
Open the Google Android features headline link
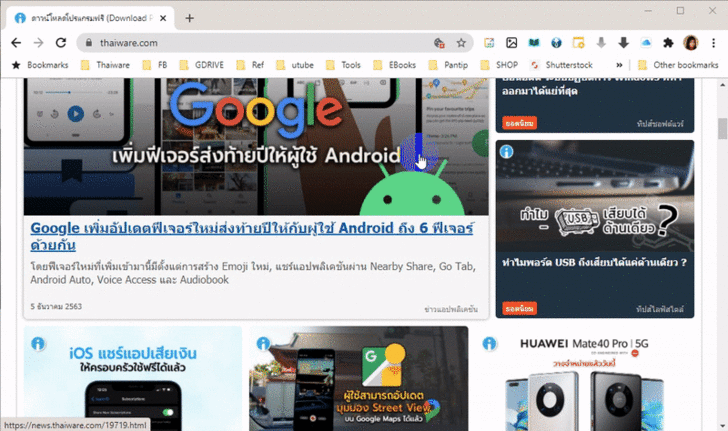tap(252, 236)
